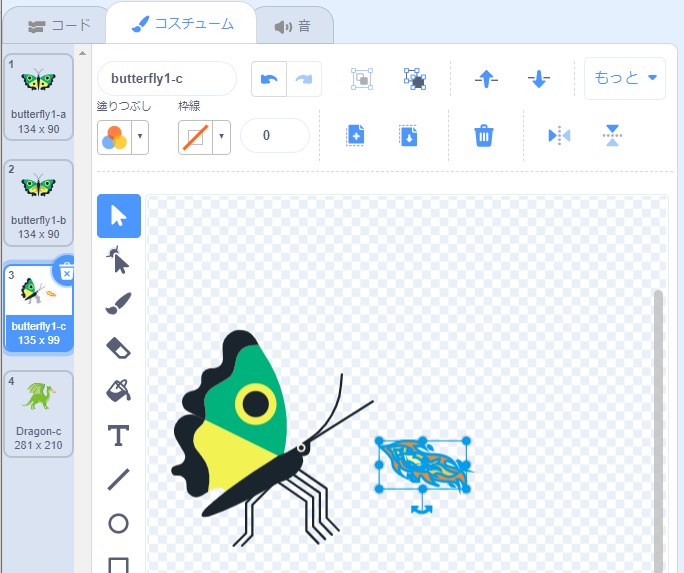This screenshot has height=573, width=684.
Task: Open the outline color dropdown arrow
Action: [222, 136]
